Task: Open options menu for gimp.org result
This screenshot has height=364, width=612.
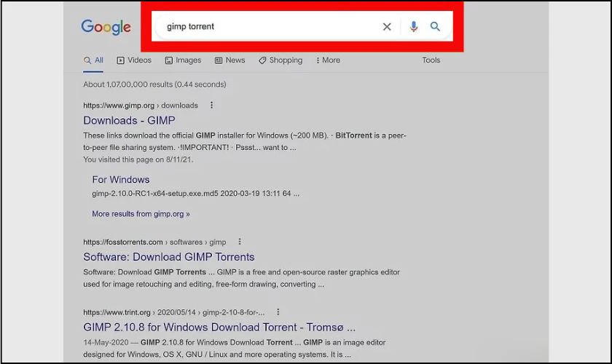Action: 211,105
